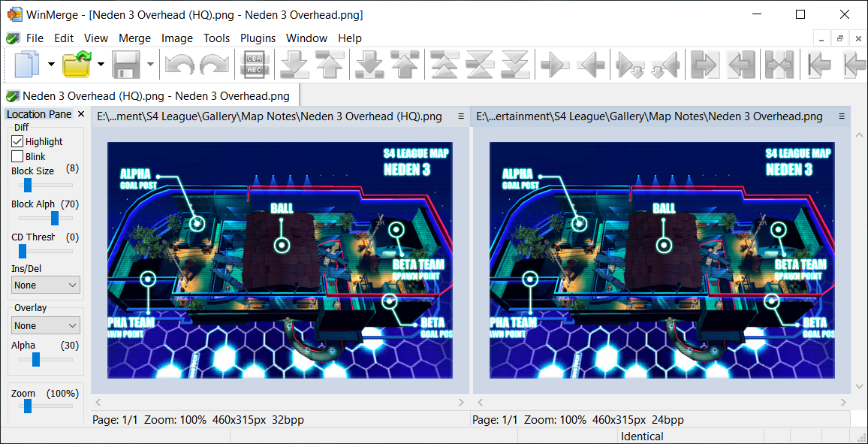Click the vertical scroll-down arrow
Screen dimensions: 868x444
[x=859, y=385]
